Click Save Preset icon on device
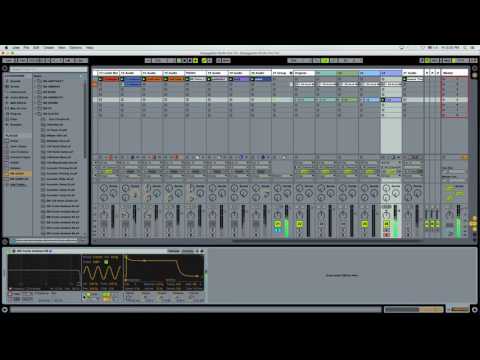Screen dimensions: 480x360 202,251
